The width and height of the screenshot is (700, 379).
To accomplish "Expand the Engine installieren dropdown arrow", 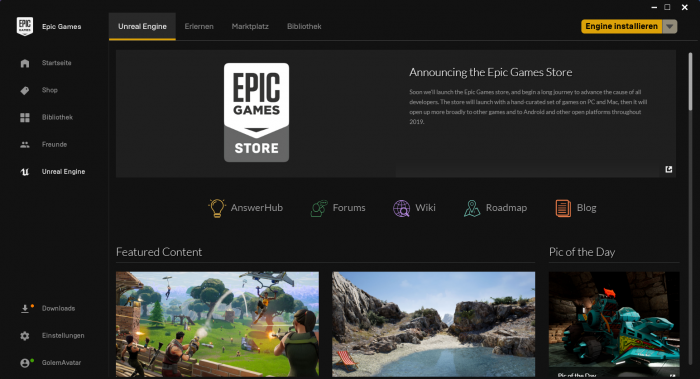I will pyautogui.click(x=670, y=26).
